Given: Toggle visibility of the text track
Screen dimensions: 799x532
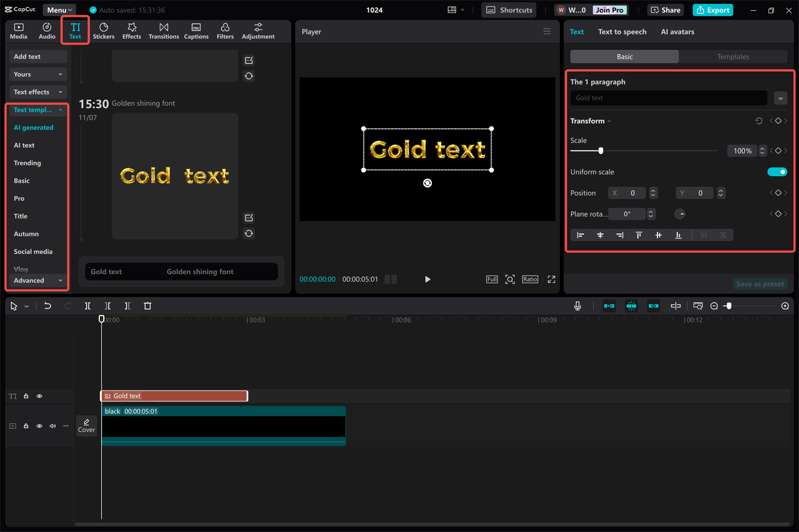Looking at the screenshot, I should coord(39,396).
